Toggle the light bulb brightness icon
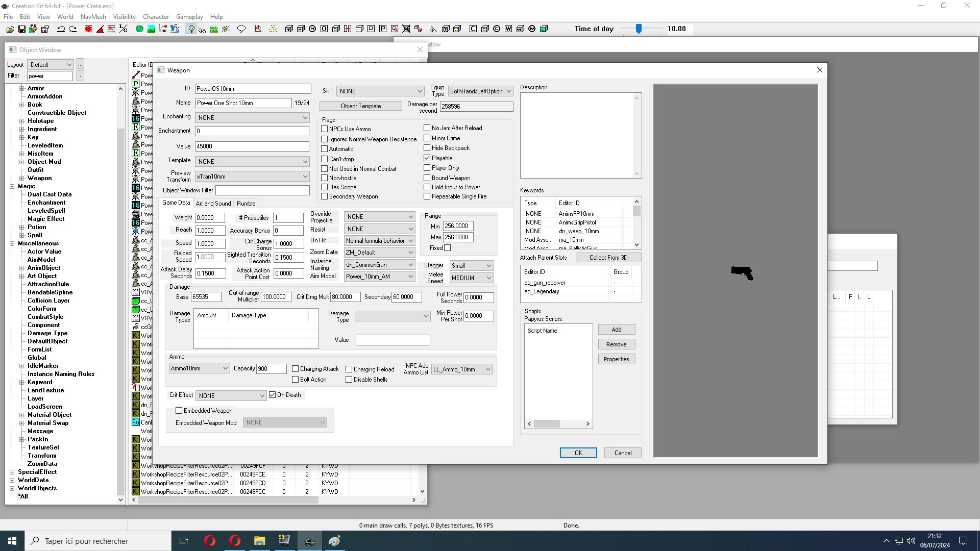 191,29
